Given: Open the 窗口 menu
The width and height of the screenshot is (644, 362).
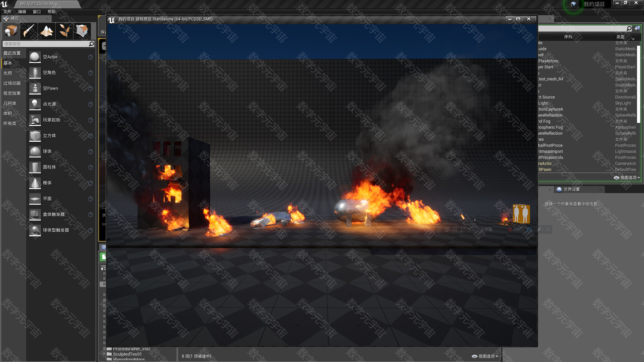Looking at the screenshot, I should [37, 12].
